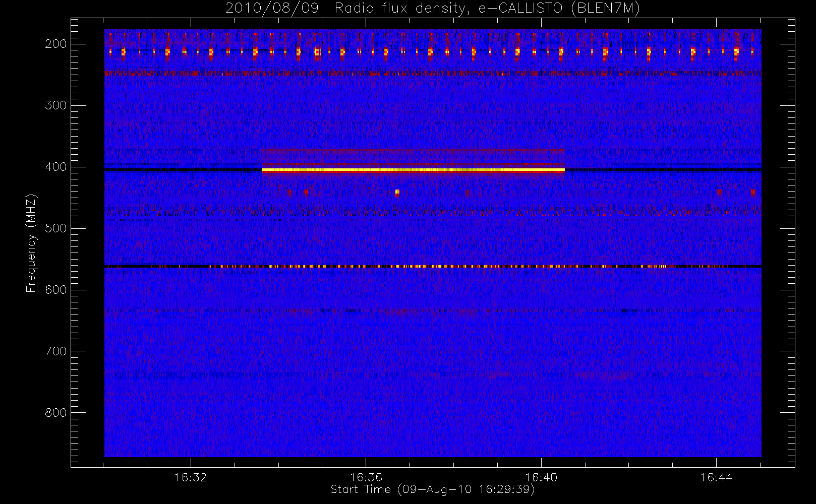
Task: Click the dotted interference line near 560 MHz
Action: click(433, 266)
